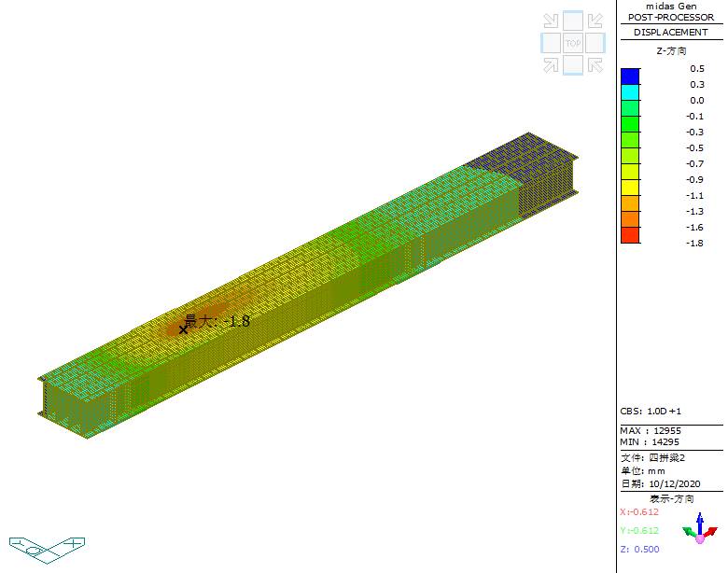Click the TOP face of the view cube
The width and height of the screenshot is (728, 573).
click(573, 43)
